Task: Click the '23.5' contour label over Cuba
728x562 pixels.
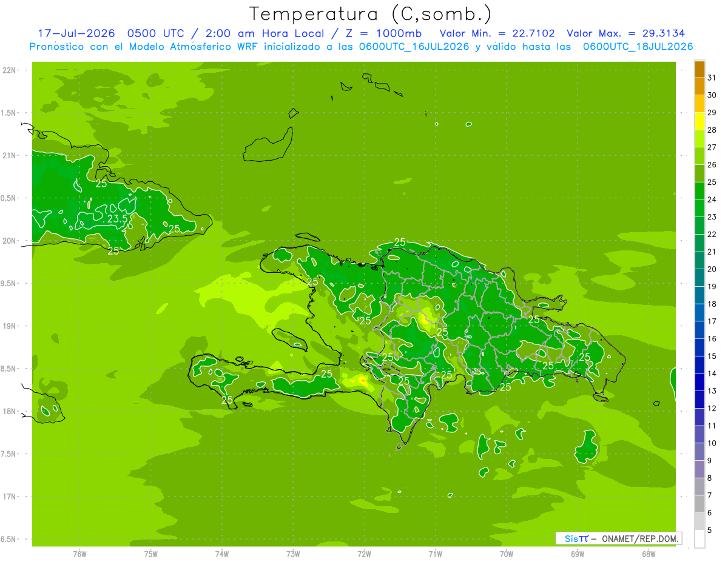Action: [x=116, y=219]
